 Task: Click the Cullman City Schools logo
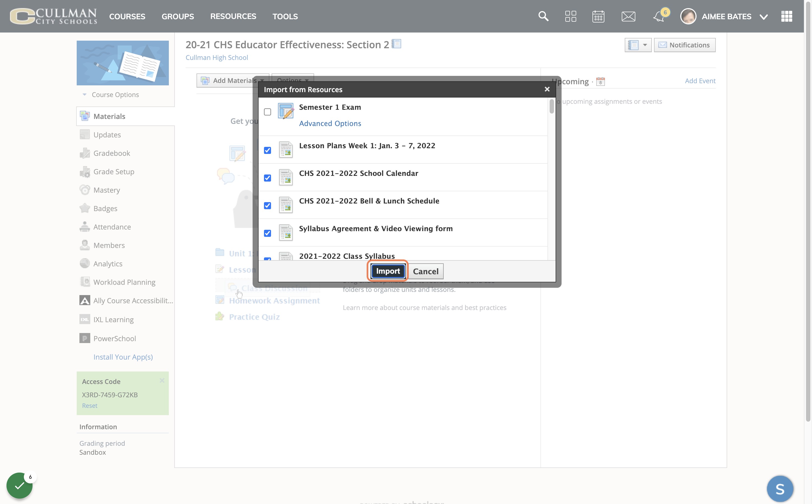click(x=53, y=16)
